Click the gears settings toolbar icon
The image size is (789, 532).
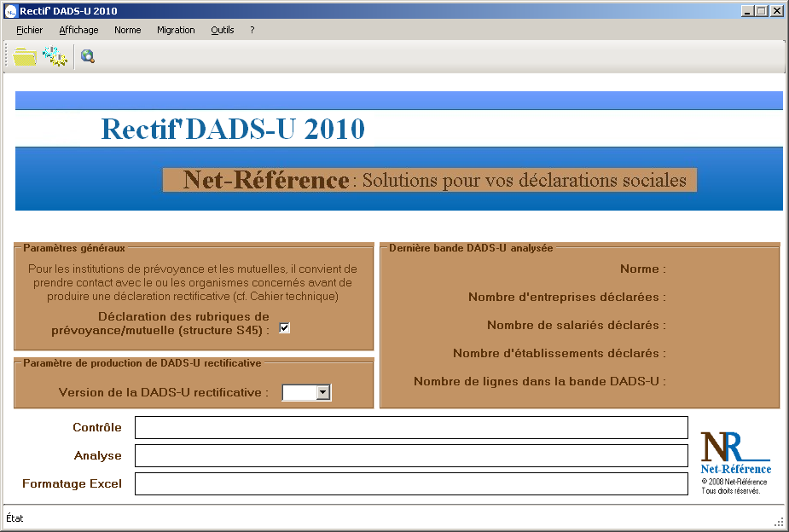pos(55,56)
